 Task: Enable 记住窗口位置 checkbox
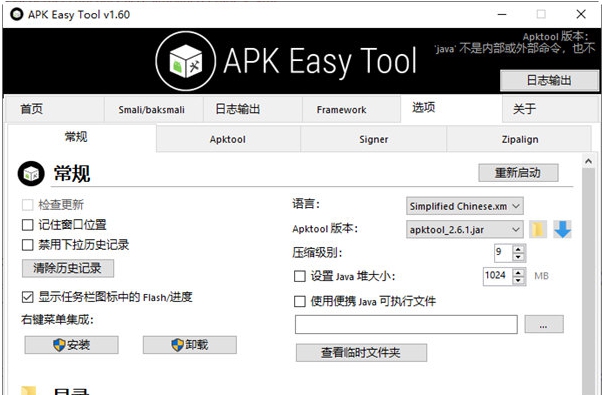[27, 225]
